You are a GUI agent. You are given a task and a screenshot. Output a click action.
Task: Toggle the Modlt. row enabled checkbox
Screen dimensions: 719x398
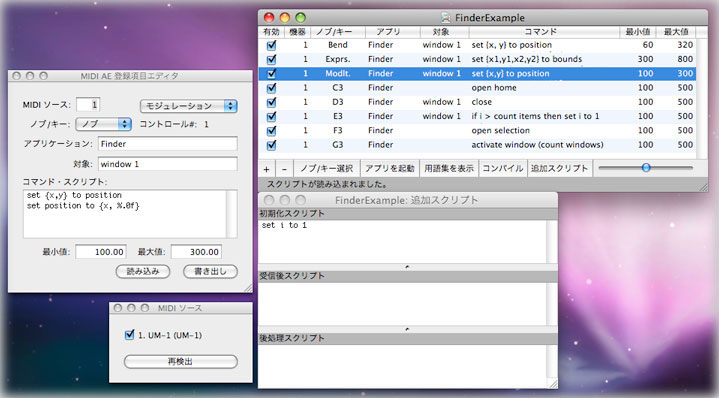click(x=271, y=73)
